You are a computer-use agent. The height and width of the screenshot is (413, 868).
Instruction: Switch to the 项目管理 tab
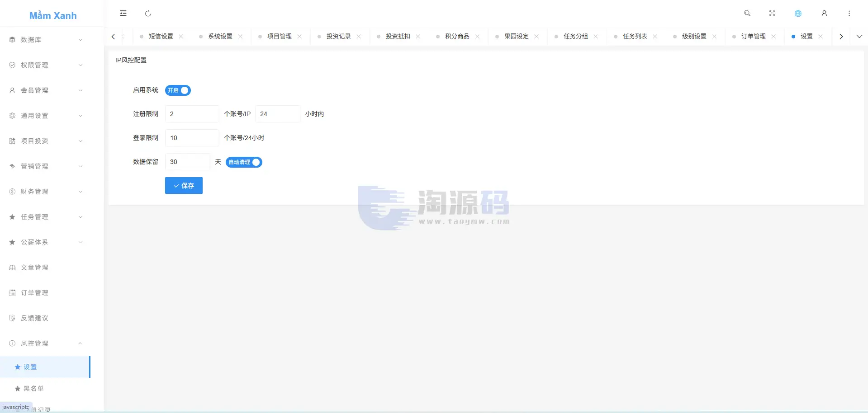point(280,37)
